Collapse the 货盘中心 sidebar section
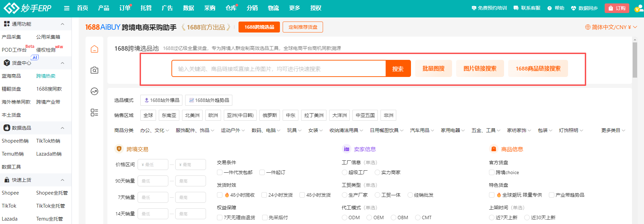Image resolution: width=644 pixels, height=224 pixels. (62, 63)
